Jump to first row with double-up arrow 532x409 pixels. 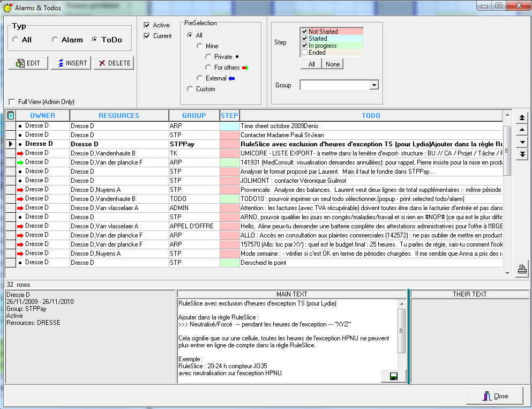pyautogui.click(x=522, y=117)
